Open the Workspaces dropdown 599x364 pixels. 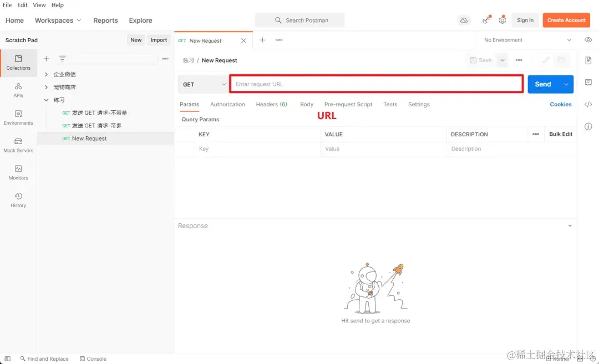click(58, 20)
